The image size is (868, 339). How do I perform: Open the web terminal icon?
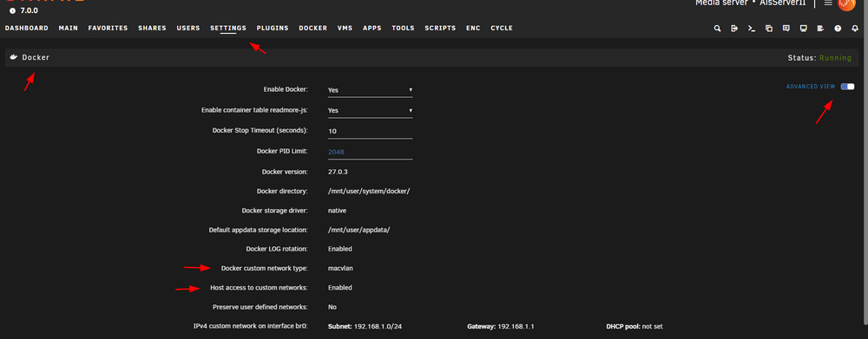752,29
